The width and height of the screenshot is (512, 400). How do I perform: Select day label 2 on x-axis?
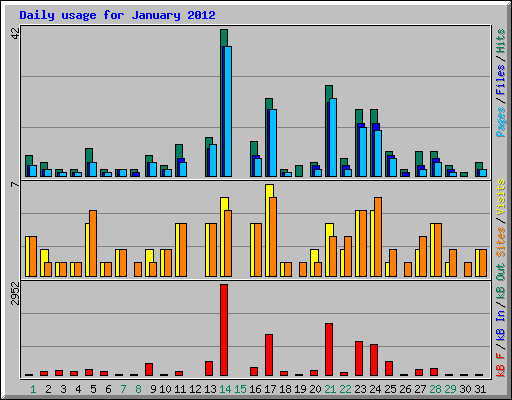click(x=48, y=389)
